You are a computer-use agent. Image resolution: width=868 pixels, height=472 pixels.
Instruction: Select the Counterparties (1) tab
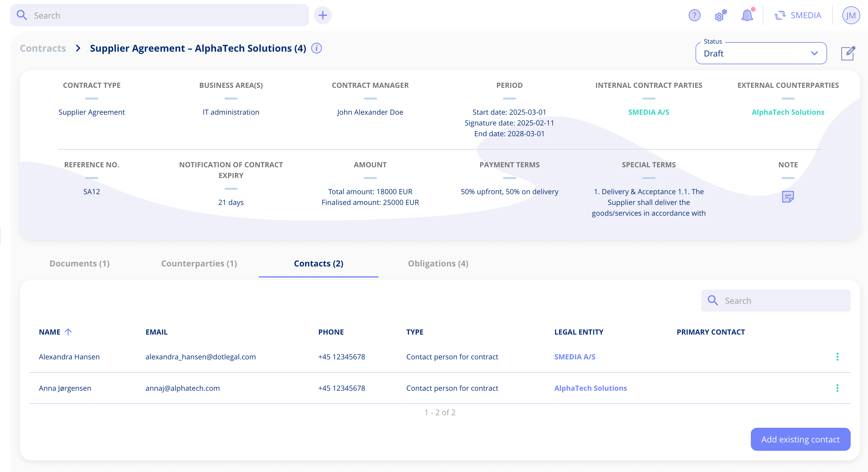click(199, 263)
